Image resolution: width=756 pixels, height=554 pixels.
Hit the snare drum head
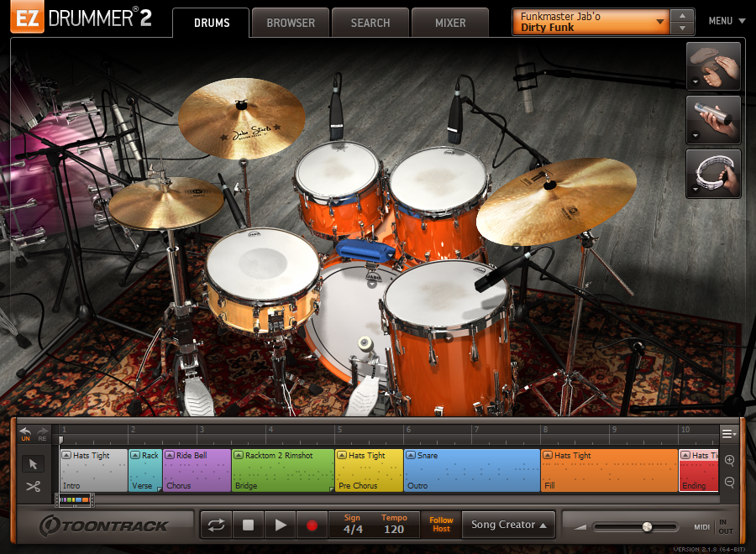tap(263, 263)
